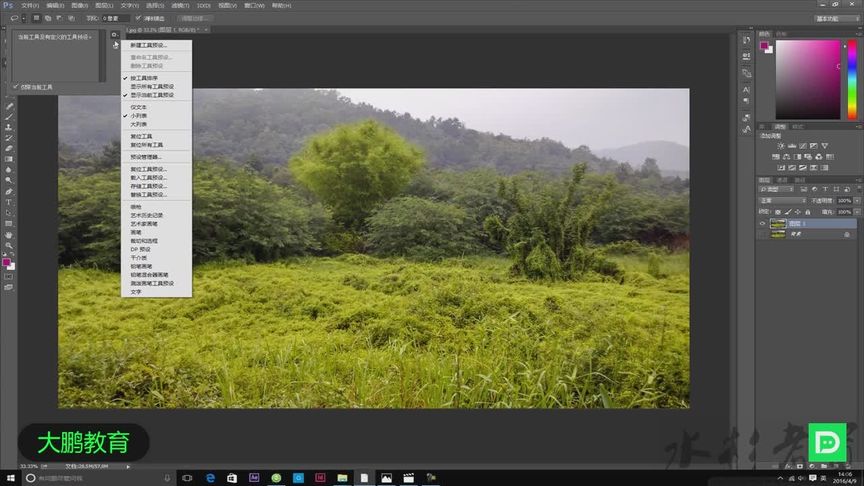Toggle Quick Mask mode in toolbar
This screenshot has height=486, width=864.
[9, 277]
